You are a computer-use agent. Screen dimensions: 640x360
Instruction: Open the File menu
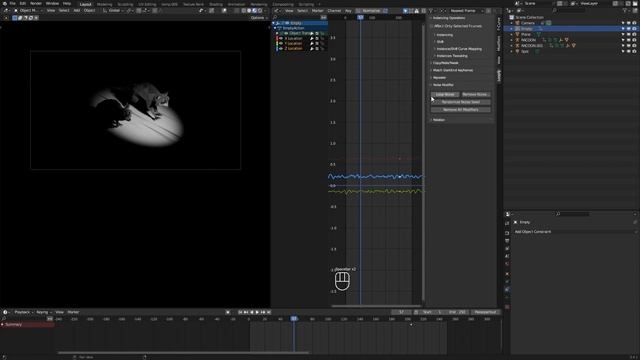[12, 4]
